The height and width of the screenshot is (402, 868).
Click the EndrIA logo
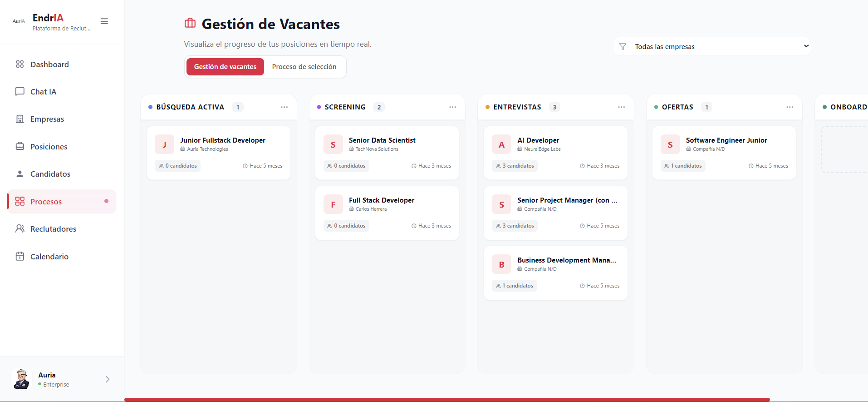coord(19,21)
